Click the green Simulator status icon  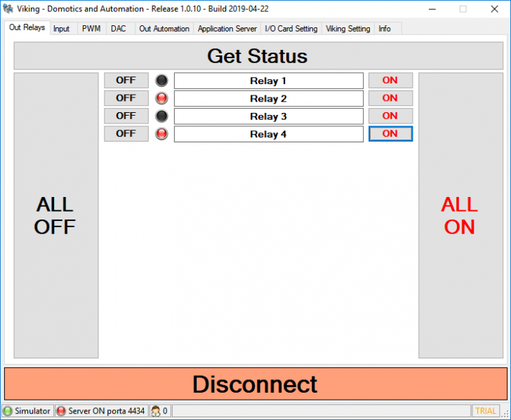[x=8, y=411]
